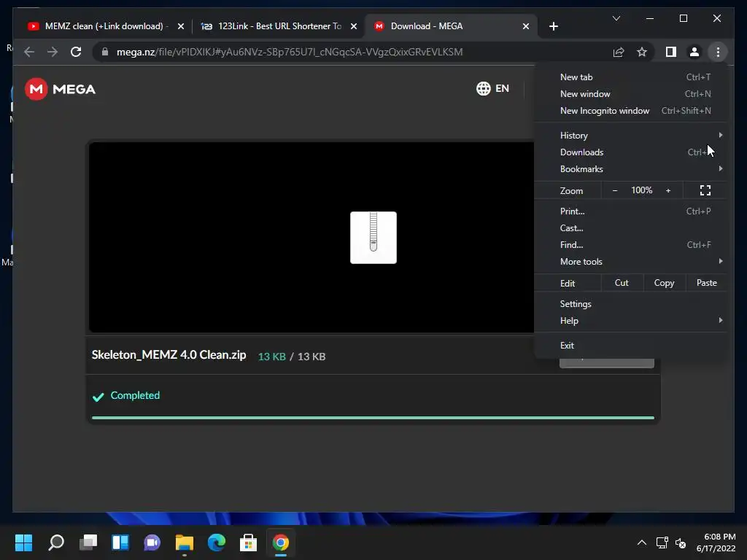This screenshot has width=747, height=560.
Task: Choose Exit from Chrome menu
Action: [x=631, y=345]
